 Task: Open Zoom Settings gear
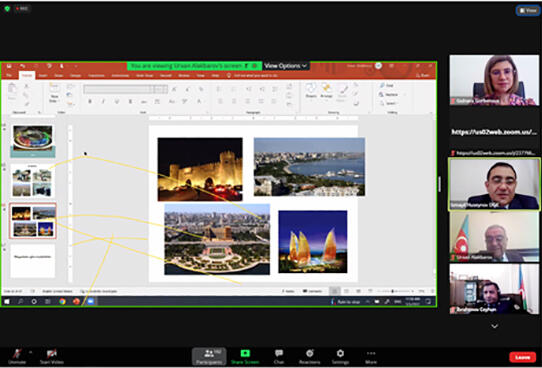point(340,353)
